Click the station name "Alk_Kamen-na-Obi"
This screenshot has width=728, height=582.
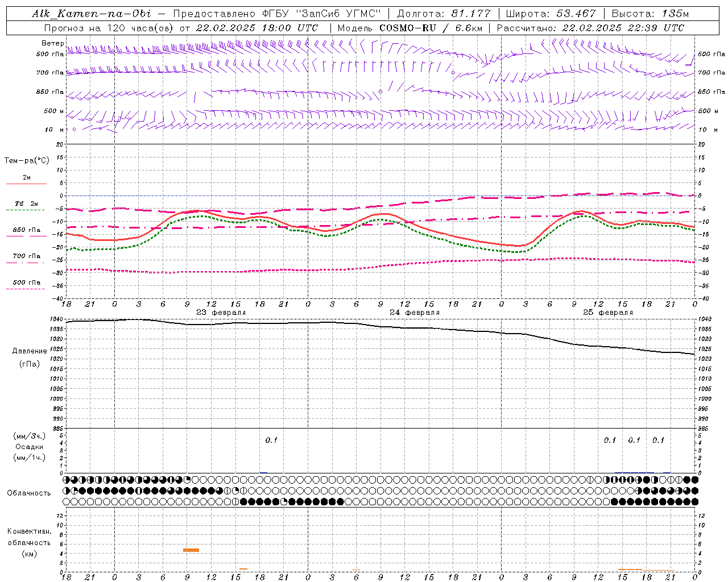point(92,14)
